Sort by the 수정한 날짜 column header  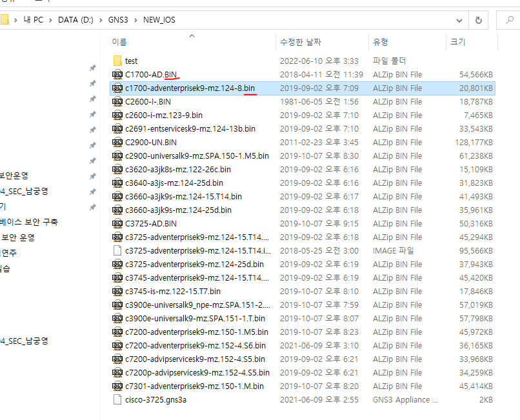(x=301, y=42)
